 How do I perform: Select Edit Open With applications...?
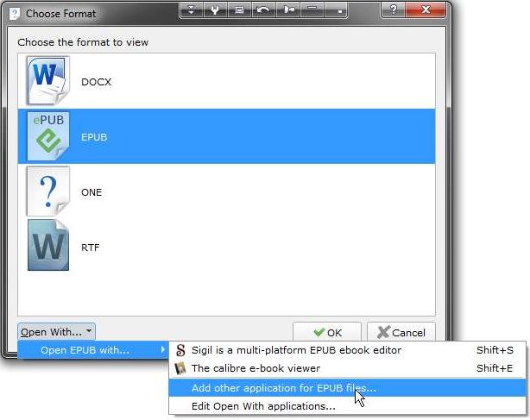(x=348, y=406)
